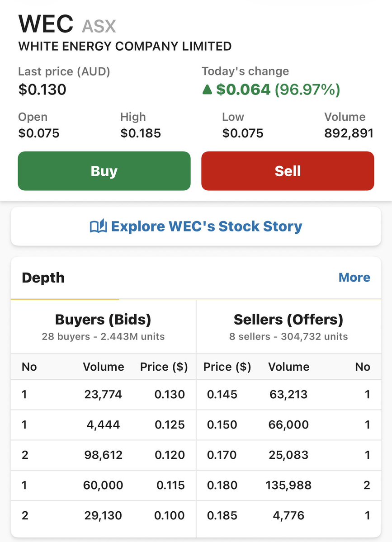Select offer volume 66,000
Image resolution: width=392 pixels, height=542 pixels.
[x=288, y=424]
